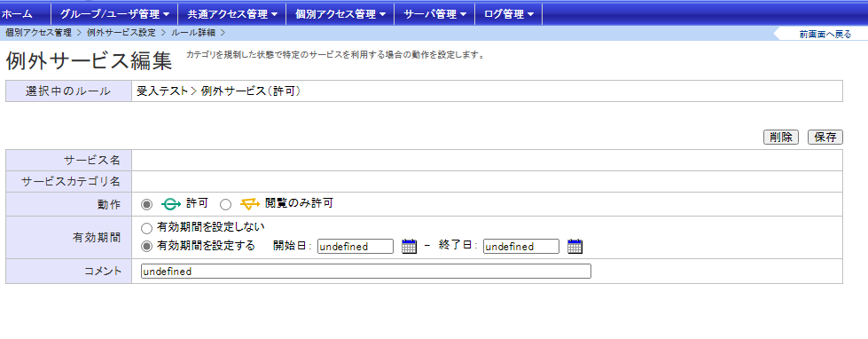
Task: Open the start date calendar picker
Action: pos(409,247)
